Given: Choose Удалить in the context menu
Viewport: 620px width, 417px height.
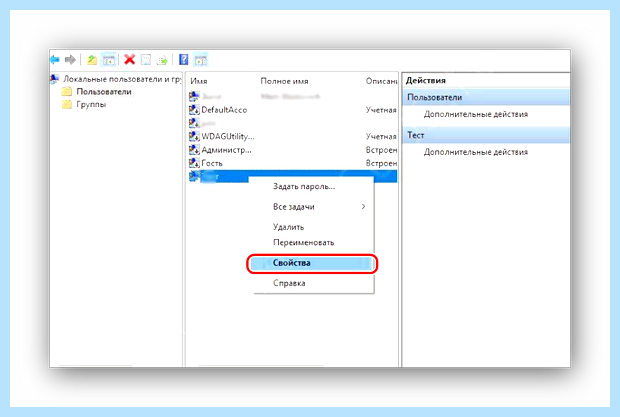Looking at the screenshot, I should 289,227.
